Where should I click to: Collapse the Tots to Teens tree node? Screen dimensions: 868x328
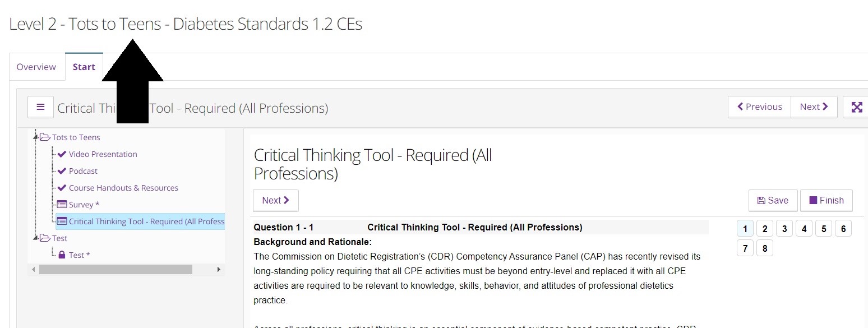(x=36, y=137)
